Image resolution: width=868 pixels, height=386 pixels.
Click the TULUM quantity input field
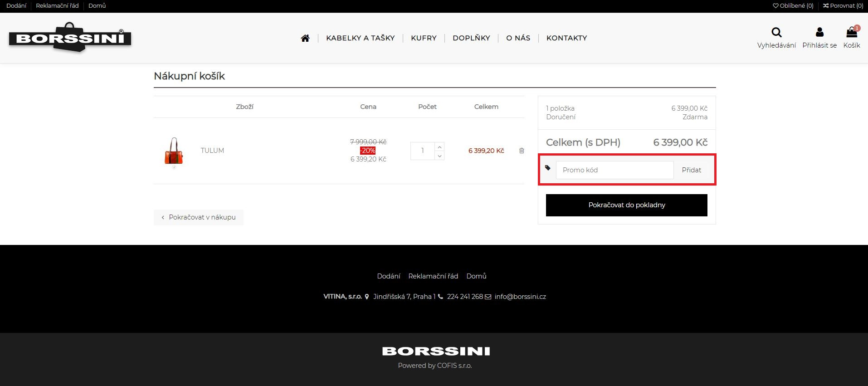pos(423,151)
